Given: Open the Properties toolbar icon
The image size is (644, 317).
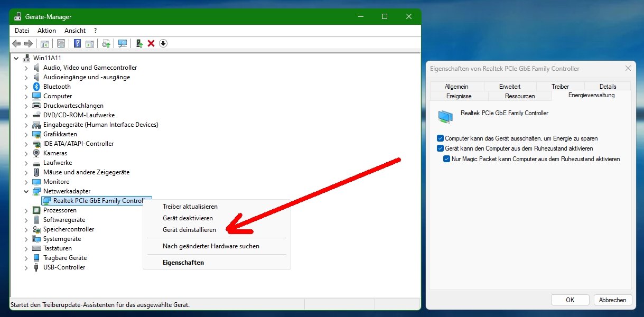Looking at the screenshot, I should click(61, 43).
